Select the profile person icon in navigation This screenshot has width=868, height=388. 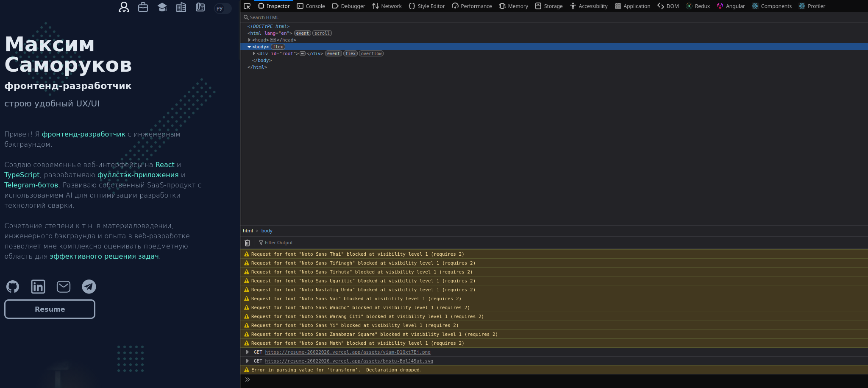124,7
